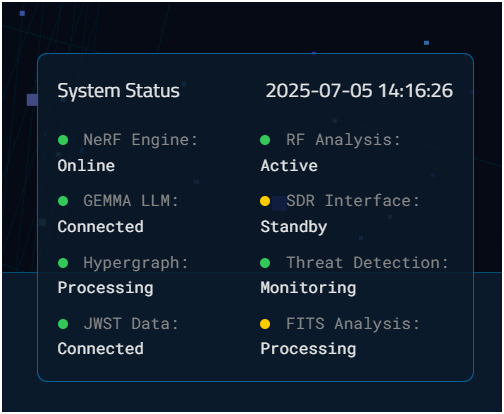The height and width of the screenshot is (414, 504).
Task: Click Processing under FITS Analysis
Action: coord(308,349)
